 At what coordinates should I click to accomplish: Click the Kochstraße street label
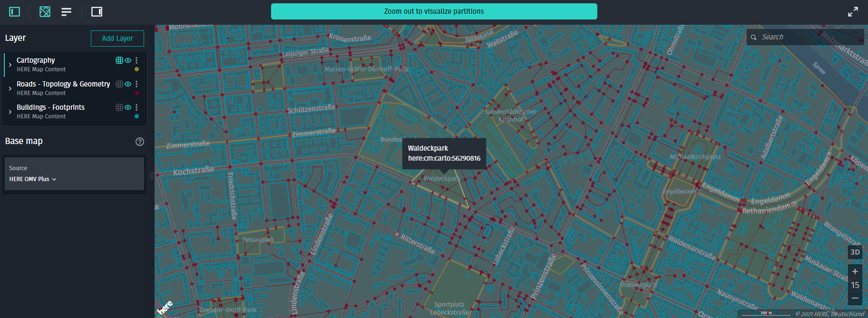(x=194, y=171)
